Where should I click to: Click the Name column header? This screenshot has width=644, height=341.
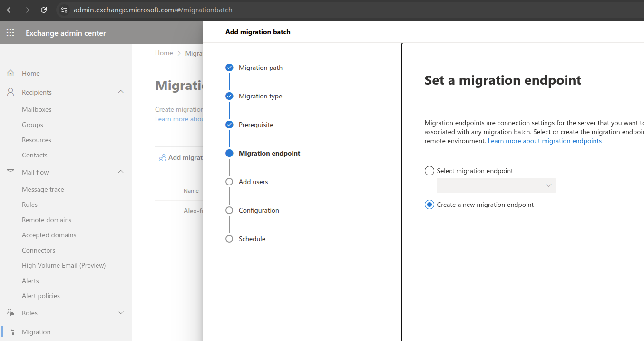[191, 191]
